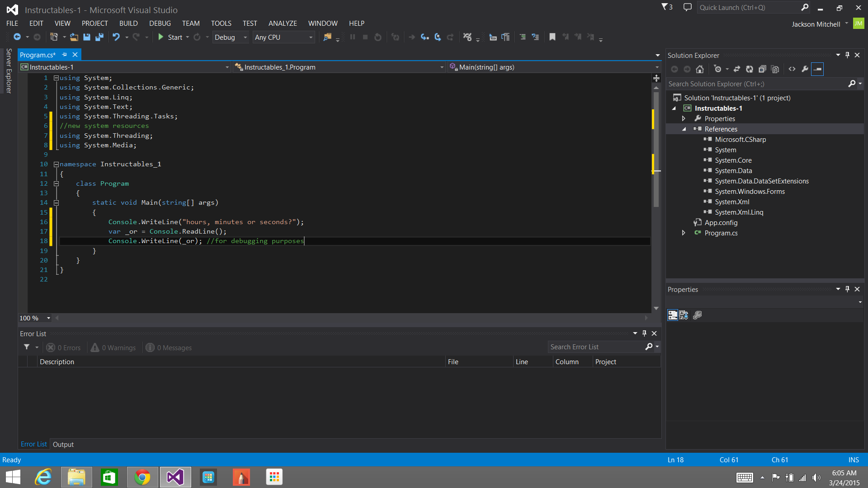The height and width of the screenshot is (488, 868).
Task: Collapse the References tree node
Action: tap(684, 129)
